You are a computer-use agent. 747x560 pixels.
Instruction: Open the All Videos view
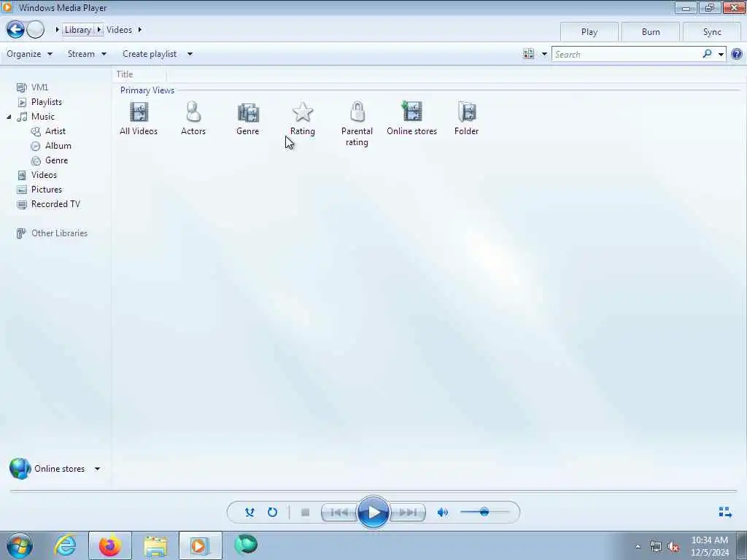click(139, 119)
